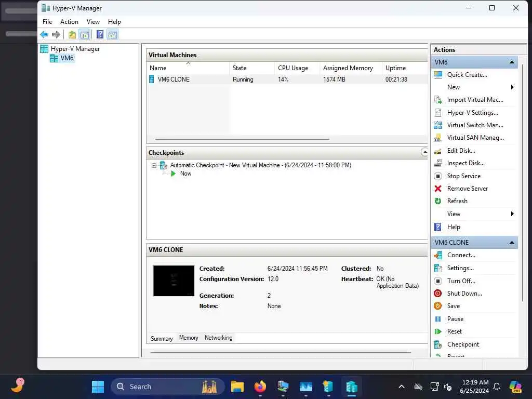Sort by CPU Usage column header
The height and width of the screenshot is (399, 532).
click(297, 68)
